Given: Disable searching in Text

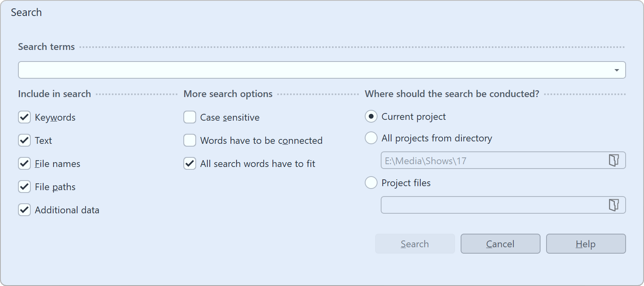Looking at the screenshot, I should pos(24,140).
